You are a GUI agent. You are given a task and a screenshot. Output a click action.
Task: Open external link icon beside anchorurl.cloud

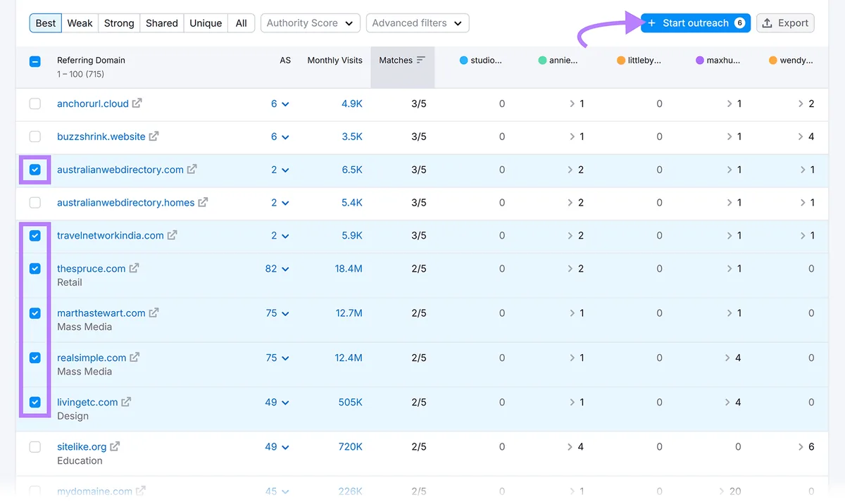pyautogui.click(x=137, y=103)
